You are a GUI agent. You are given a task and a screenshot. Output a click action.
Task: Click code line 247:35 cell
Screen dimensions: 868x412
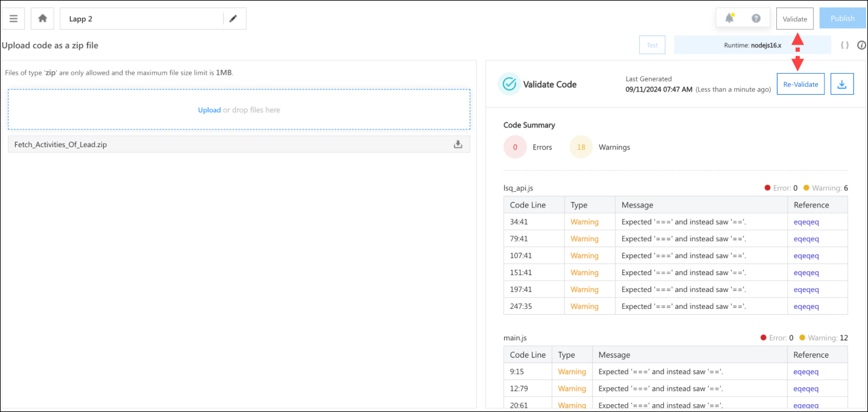pos(534,306)
